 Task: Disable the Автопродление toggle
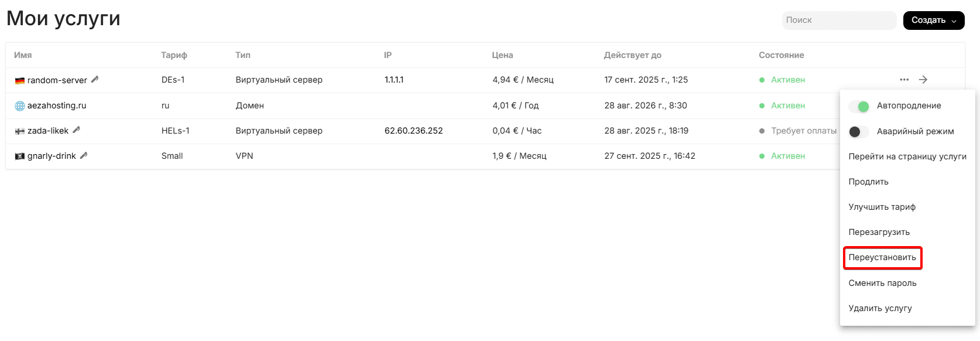859,106
